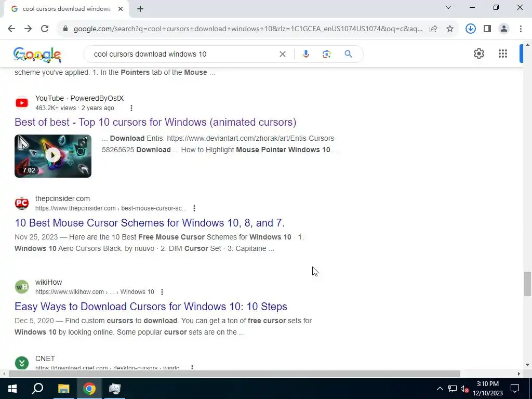
Task: Open the muted volume tray icon
Action: pos(465,389)
